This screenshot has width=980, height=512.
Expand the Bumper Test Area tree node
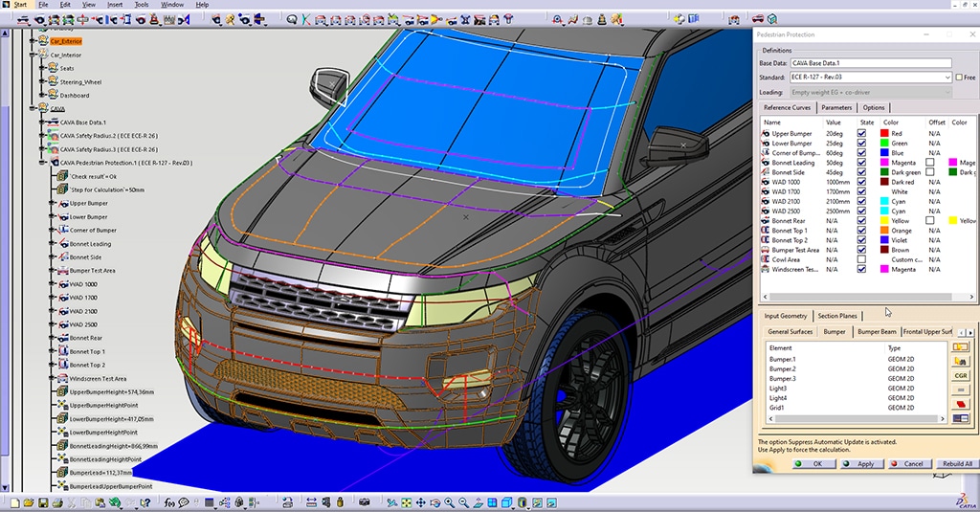coord(52,271)
